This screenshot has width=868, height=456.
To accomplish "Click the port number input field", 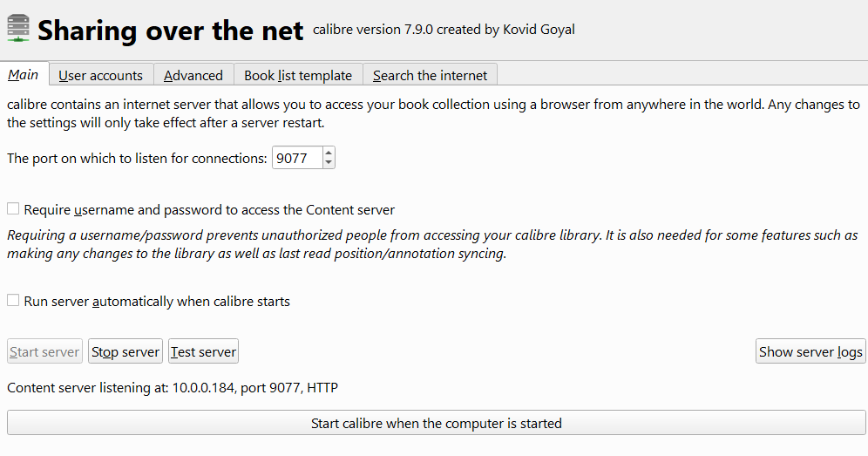I will (296, 159).
